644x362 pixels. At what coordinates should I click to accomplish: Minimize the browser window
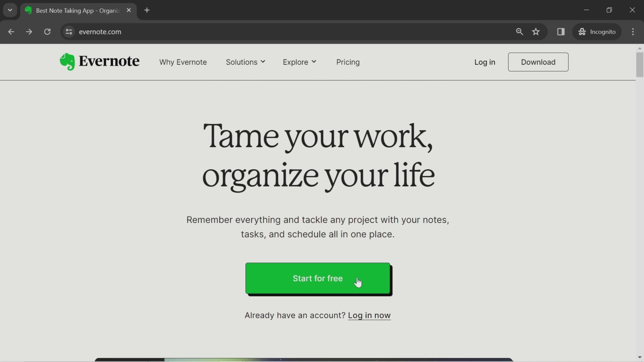586,10
